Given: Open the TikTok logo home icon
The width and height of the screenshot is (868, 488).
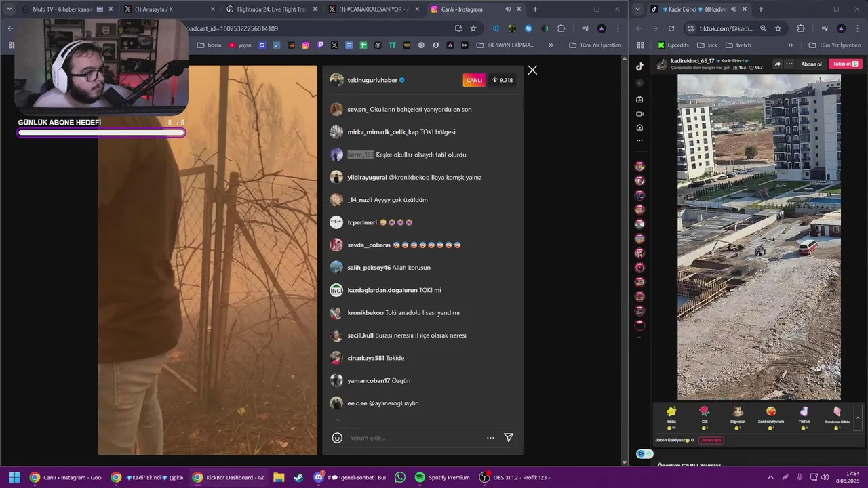Looking at the screenshot, I should [639, 66].
